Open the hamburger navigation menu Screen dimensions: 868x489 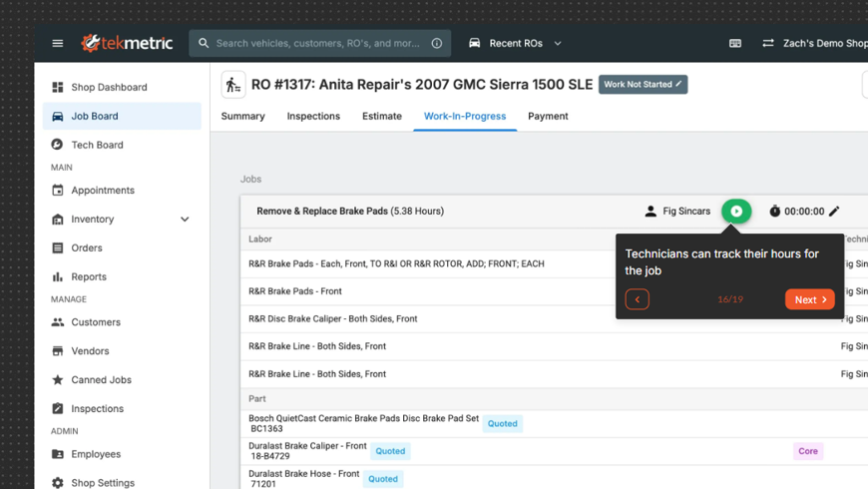point(58,43)
